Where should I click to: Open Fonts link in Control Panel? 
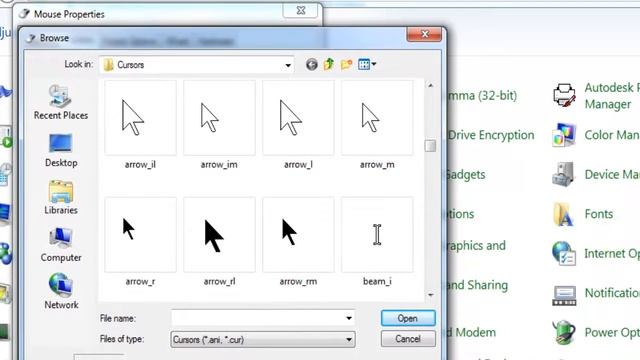click(x=599, y=214)
